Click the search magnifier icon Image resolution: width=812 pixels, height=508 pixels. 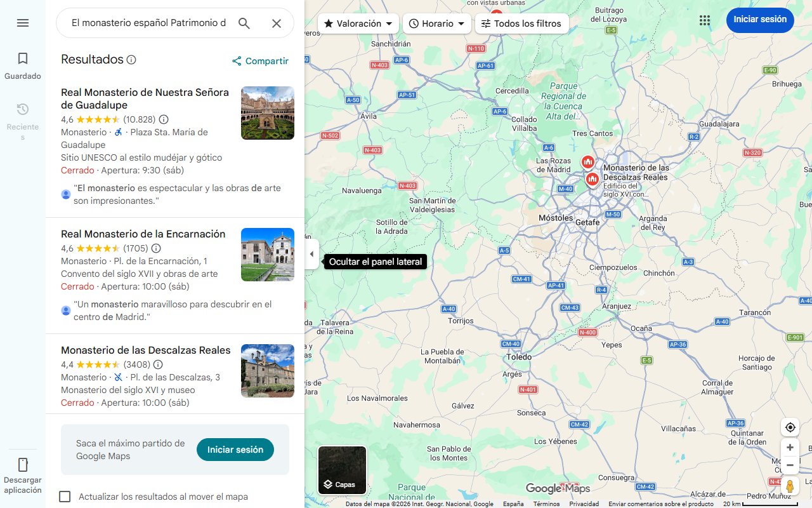(244, 23)
